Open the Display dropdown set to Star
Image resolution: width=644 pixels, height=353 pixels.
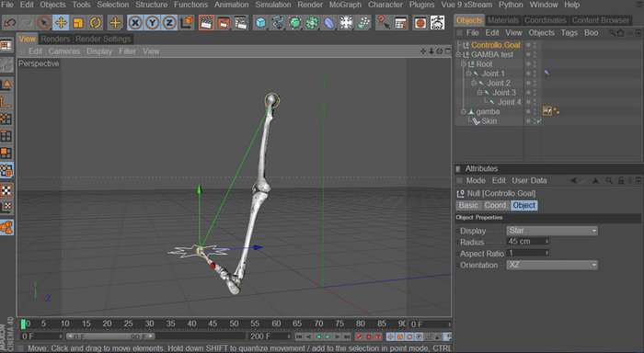[552, 231]
